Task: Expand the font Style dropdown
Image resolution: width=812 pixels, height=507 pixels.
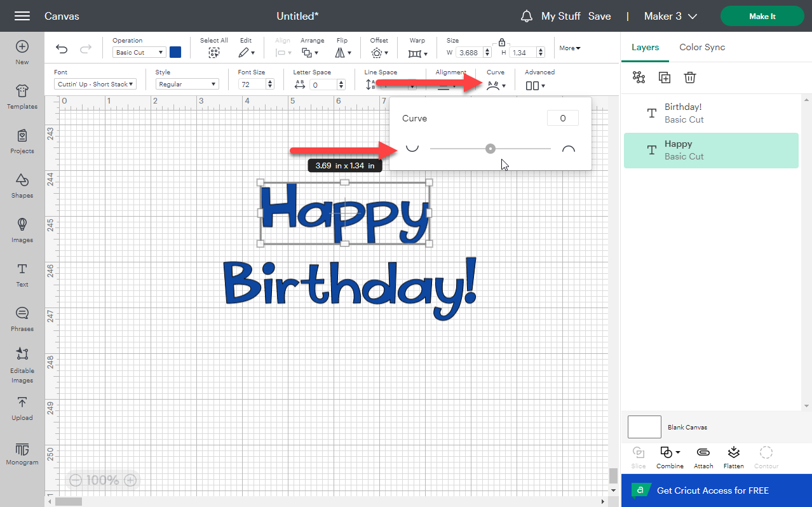Action: pos(187,83)
